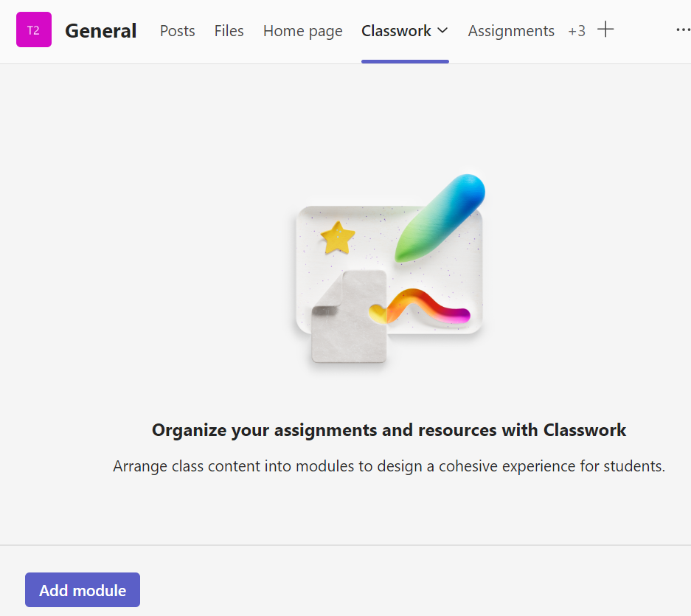Switch to the Assignments tab
The height and width of the screenshot is (616, 691).
511,31
